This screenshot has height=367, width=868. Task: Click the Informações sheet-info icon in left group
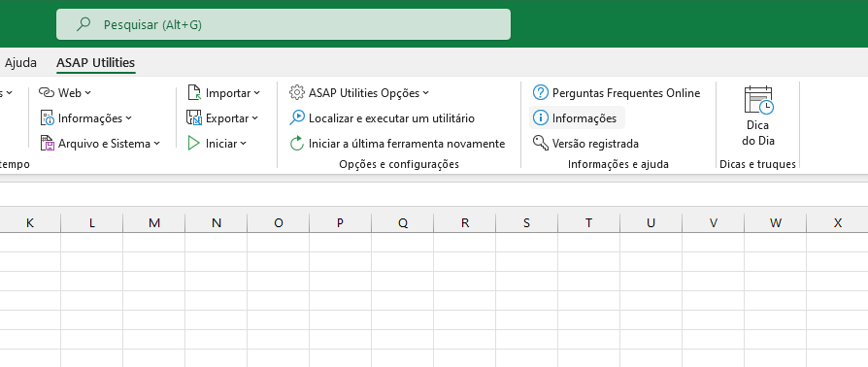(x=48, y=117)
